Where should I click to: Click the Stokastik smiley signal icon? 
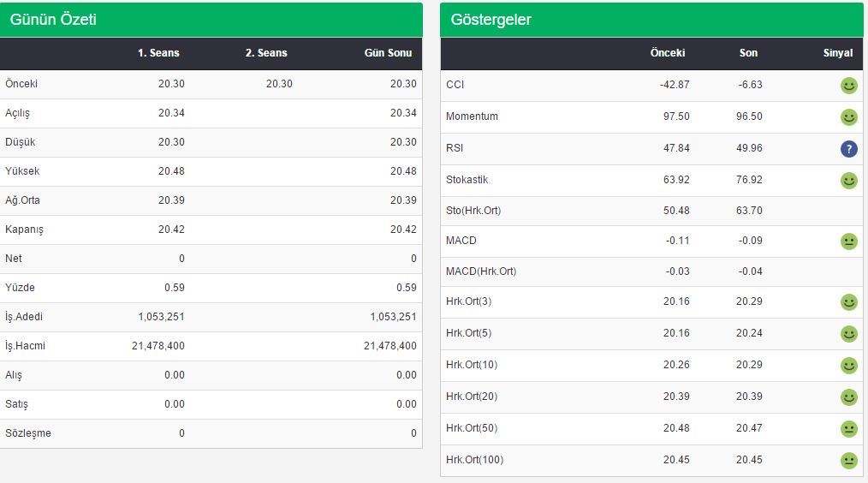point(848,180)
